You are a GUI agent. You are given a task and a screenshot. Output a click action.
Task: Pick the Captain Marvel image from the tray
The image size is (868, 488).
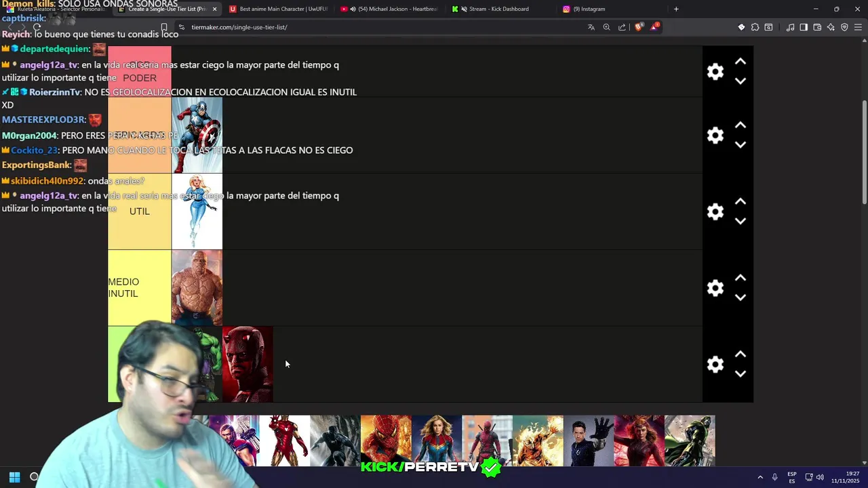pyautogui.click(x=437, y=441)
